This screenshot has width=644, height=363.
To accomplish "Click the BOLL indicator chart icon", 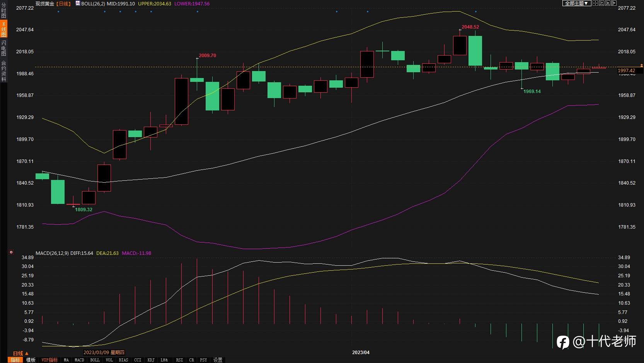I will point(78,3).
